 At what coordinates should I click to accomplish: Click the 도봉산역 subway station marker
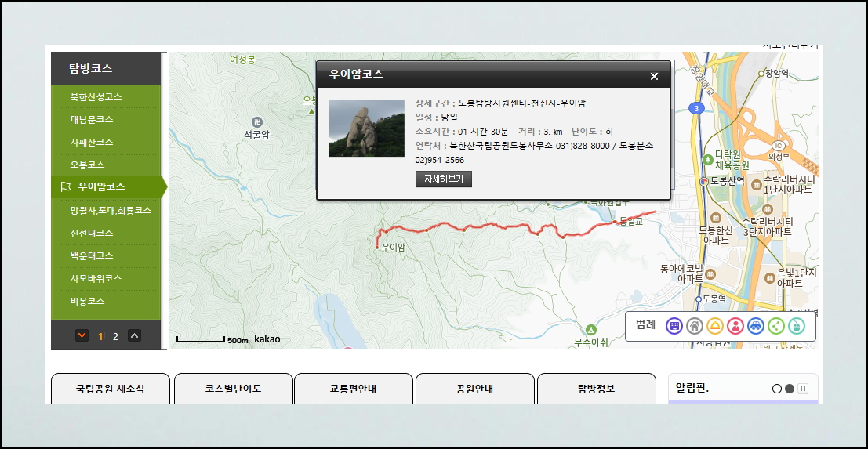tap(704, 181)
